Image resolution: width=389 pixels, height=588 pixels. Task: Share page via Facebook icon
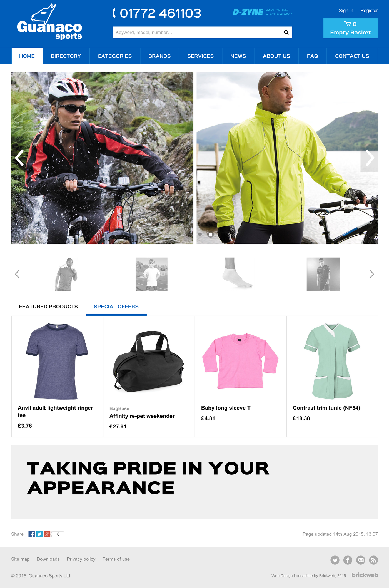tap(32, 534)
